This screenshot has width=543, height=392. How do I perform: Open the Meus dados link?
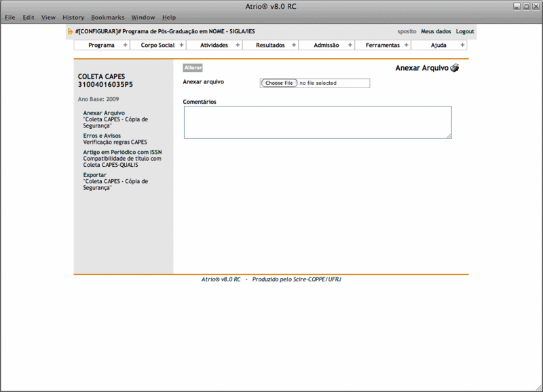pyautogui.click(x=436, y=32)
